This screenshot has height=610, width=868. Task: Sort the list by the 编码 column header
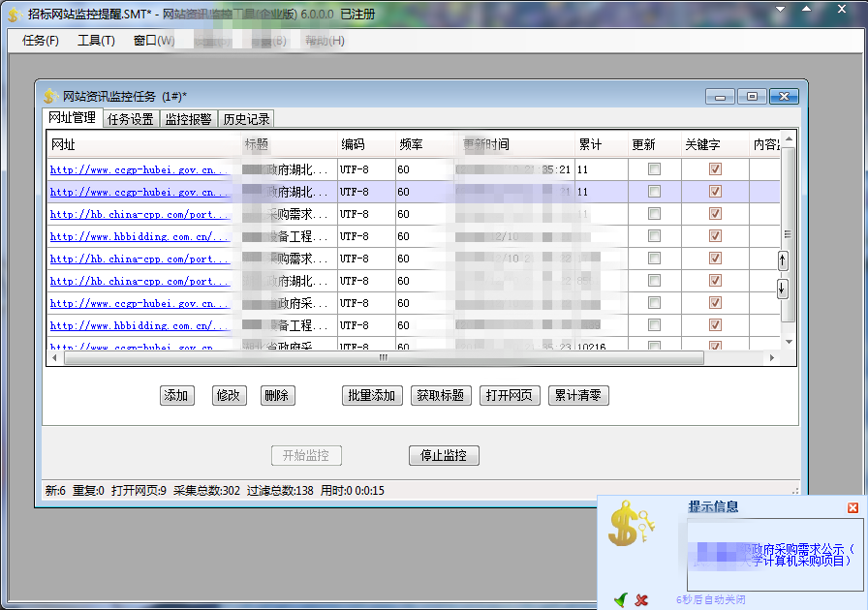tap(366, 144)
